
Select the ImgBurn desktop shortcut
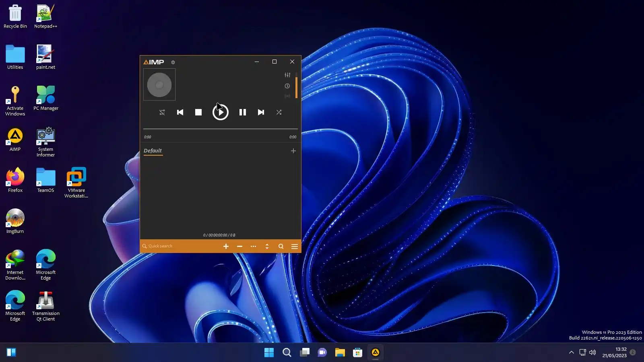(15, 222)
